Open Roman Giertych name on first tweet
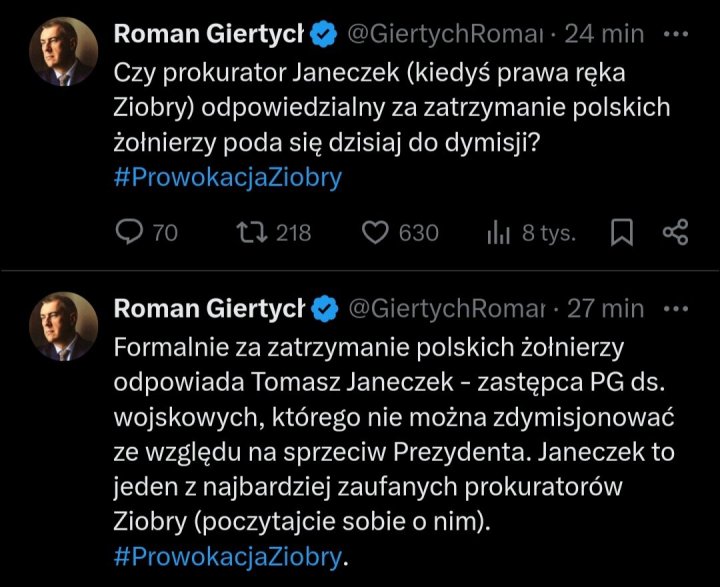The width and height of the screenshot is (720, 587). pos(208,34)
